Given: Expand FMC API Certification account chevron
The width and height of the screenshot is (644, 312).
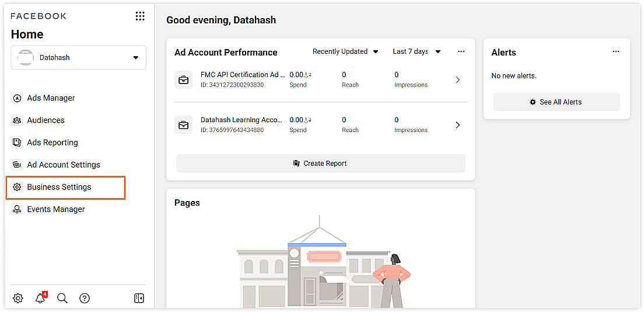Looking at the screenshot, I should pyautogui.click(x=458, y=80).
